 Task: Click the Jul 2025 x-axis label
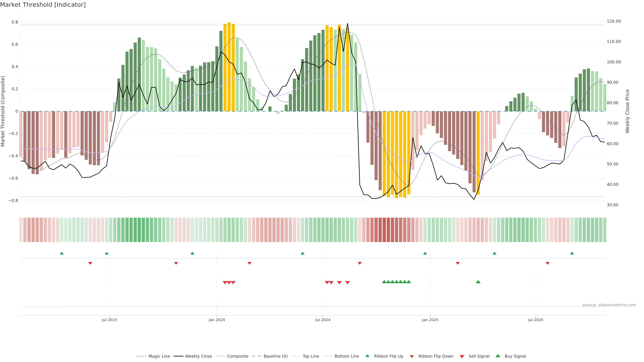(x=535, y=320)
